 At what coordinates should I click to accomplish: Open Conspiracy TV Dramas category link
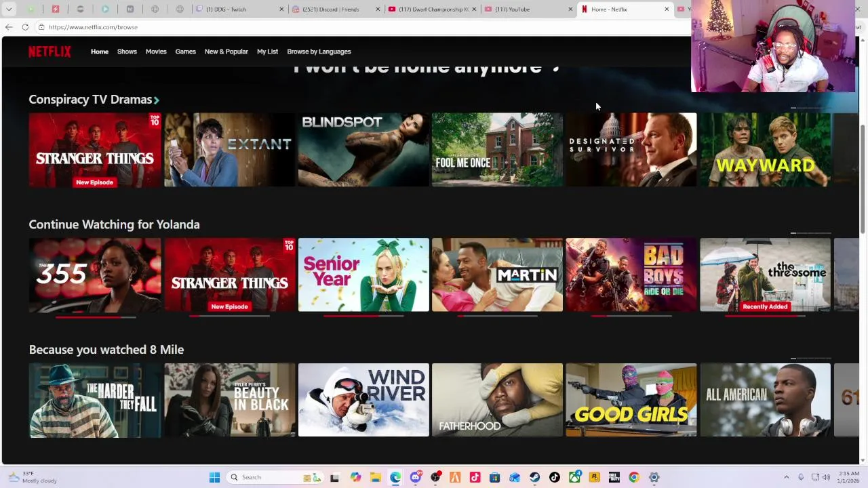(x=90, y=100)
